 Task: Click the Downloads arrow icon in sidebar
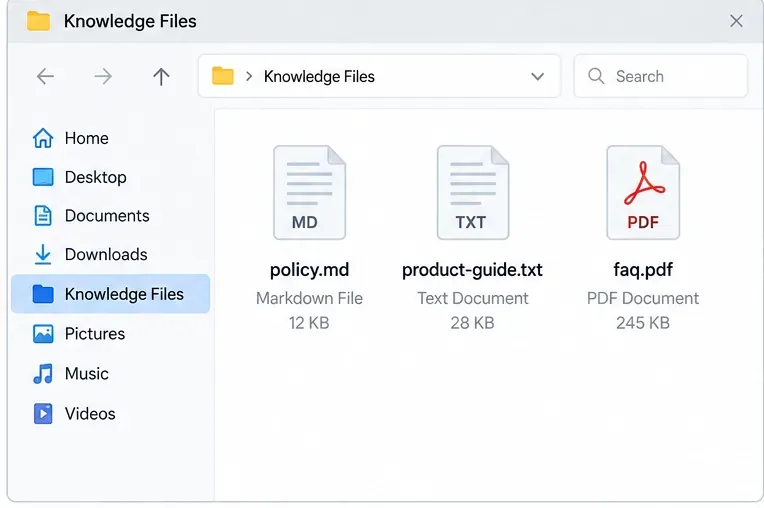[x=43, y=254]
